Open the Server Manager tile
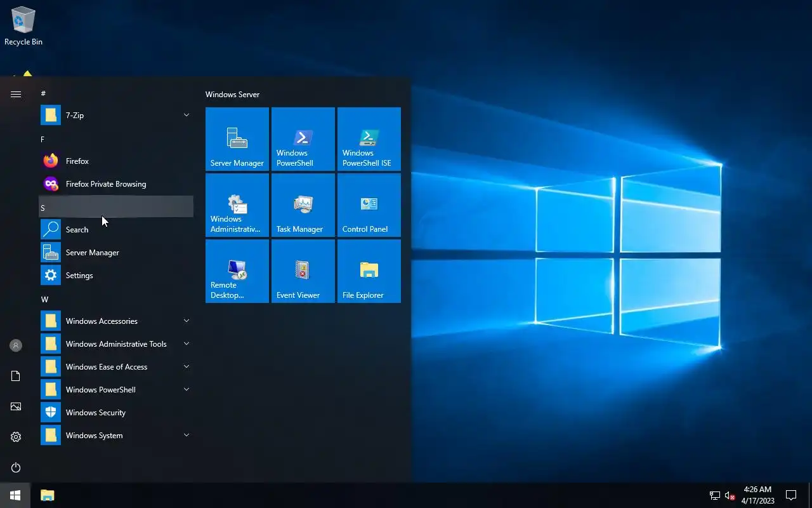 [237, 139]
